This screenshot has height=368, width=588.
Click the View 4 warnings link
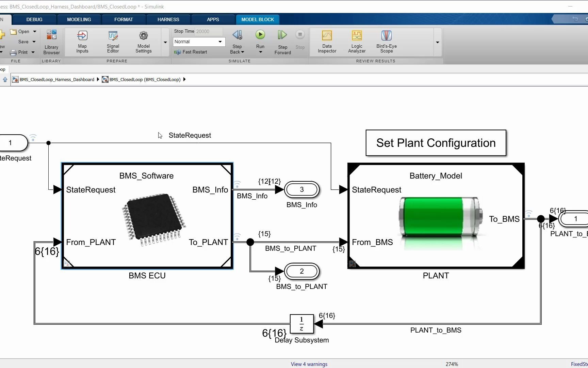(309, 364)
